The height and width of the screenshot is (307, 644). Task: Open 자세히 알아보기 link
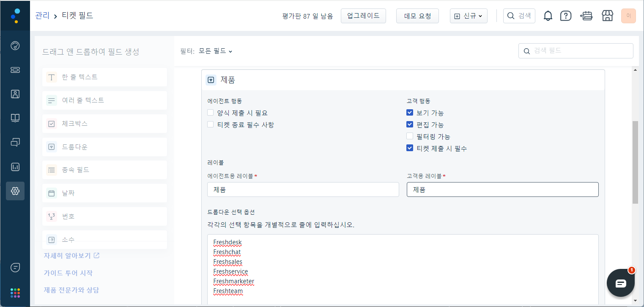pos(71,256)
